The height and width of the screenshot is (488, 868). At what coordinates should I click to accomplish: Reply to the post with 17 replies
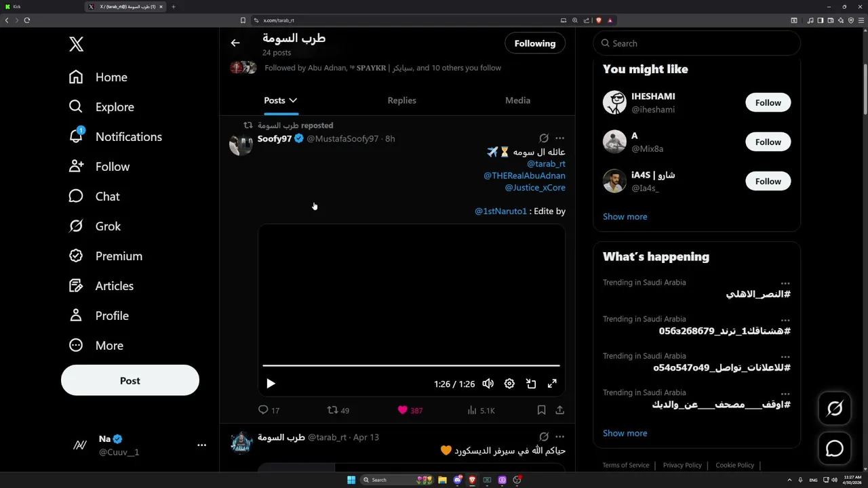[269, 410]
